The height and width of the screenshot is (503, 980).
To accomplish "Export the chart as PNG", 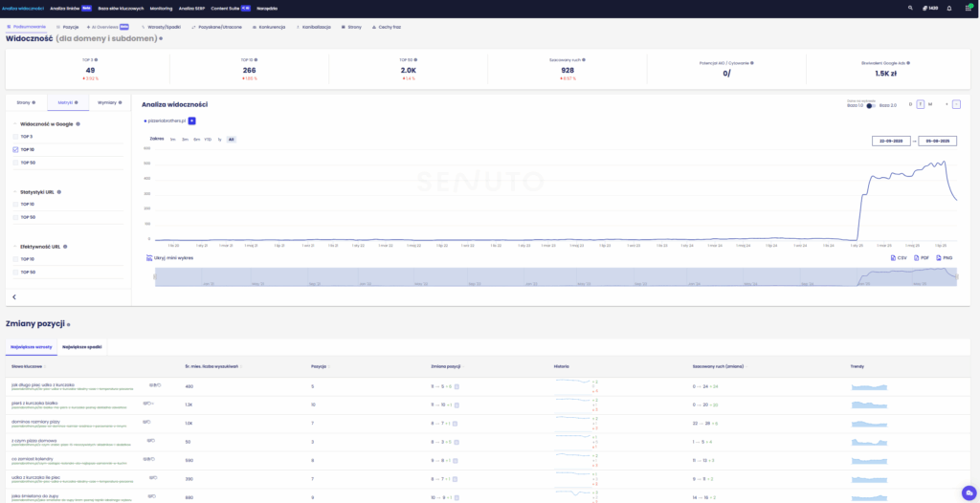I will (945, 257).
